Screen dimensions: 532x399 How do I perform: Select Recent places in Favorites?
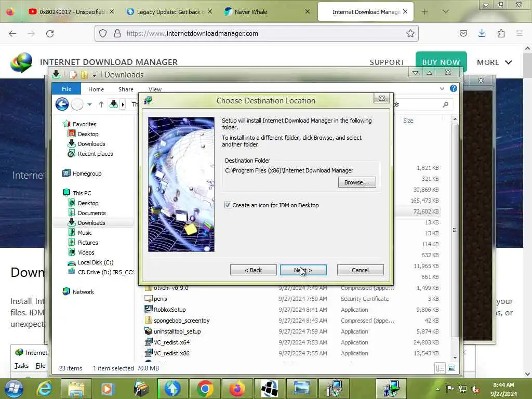click(x=95, y=154)
